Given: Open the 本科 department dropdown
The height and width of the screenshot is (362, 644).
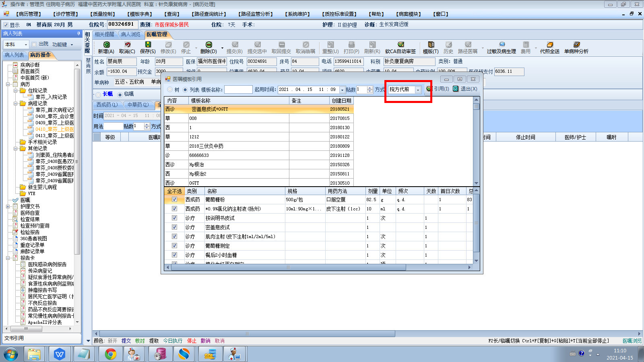Looking at the screenshot, I should (26, 44).
